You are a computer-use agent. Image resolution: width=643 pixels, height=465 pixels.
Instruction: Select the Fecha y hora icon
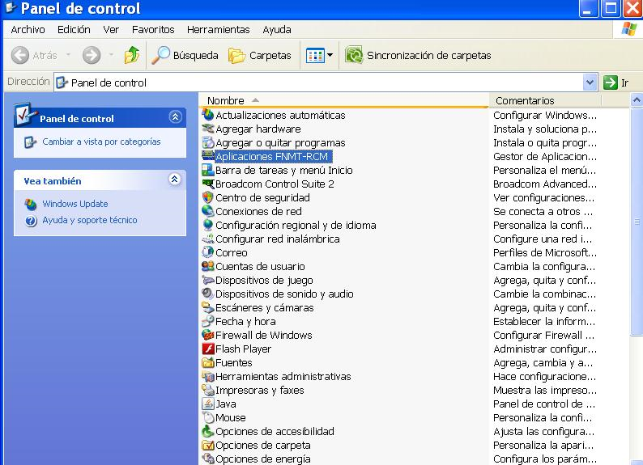point(208,321)
